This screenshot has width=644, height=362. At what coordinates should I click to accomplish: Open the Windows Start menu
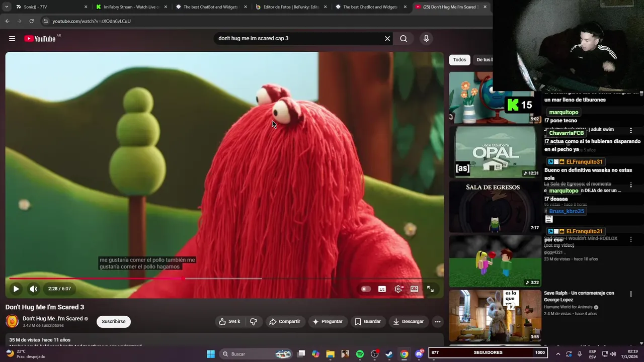[x=211, y=354]
